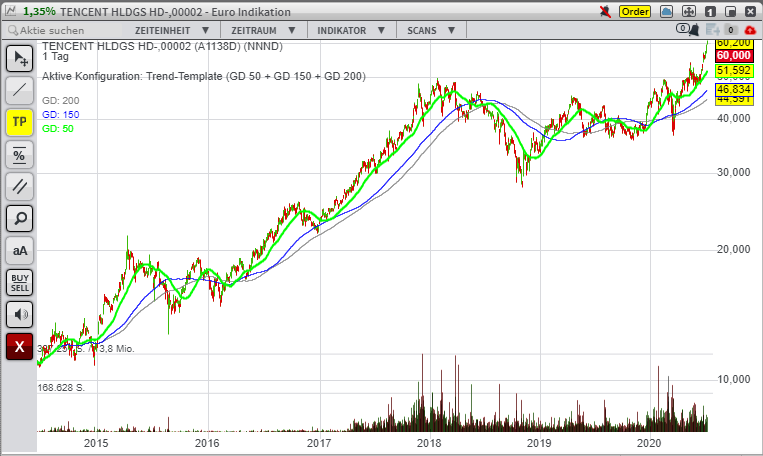Click the 168.628 S. volume label
The image size is (763, 456).
[61, 388]
